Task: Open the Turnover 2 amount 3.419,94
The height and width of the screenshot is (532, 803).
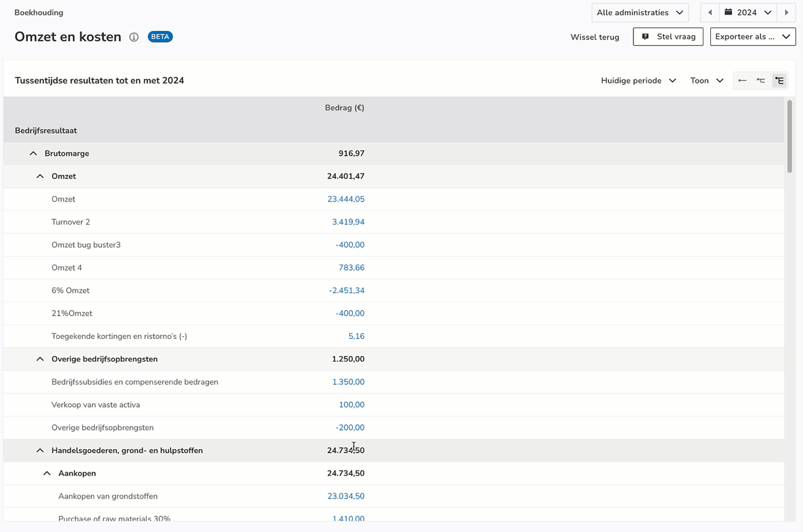Action: (x=348, y=222)
